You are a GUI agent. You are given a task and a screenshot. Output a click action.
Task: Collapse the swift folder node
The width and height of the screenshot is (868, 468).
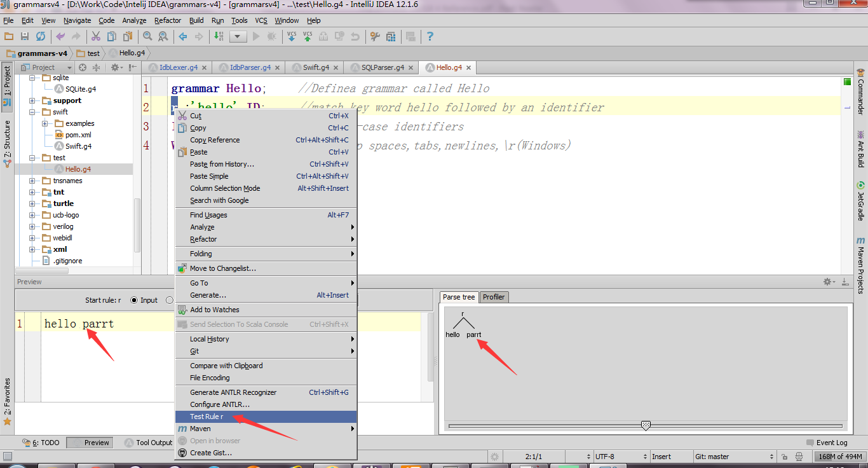32,112
